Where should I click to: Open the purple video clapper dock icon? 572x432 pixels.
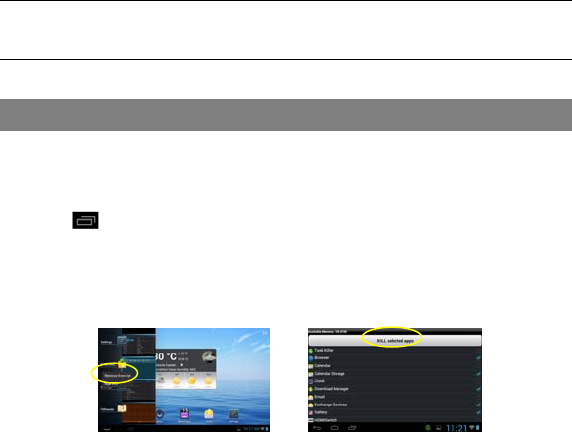pyautogui.click(x=185, y=414)
